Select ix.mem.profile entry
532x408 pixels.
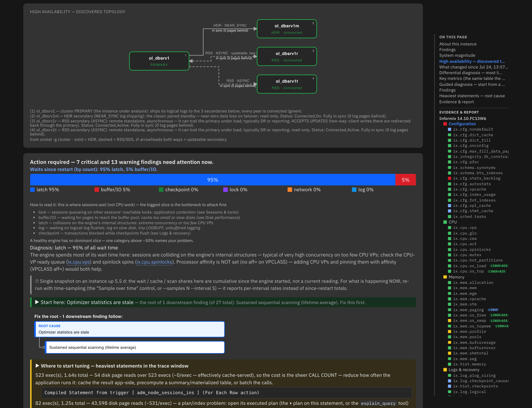point(469,332)
